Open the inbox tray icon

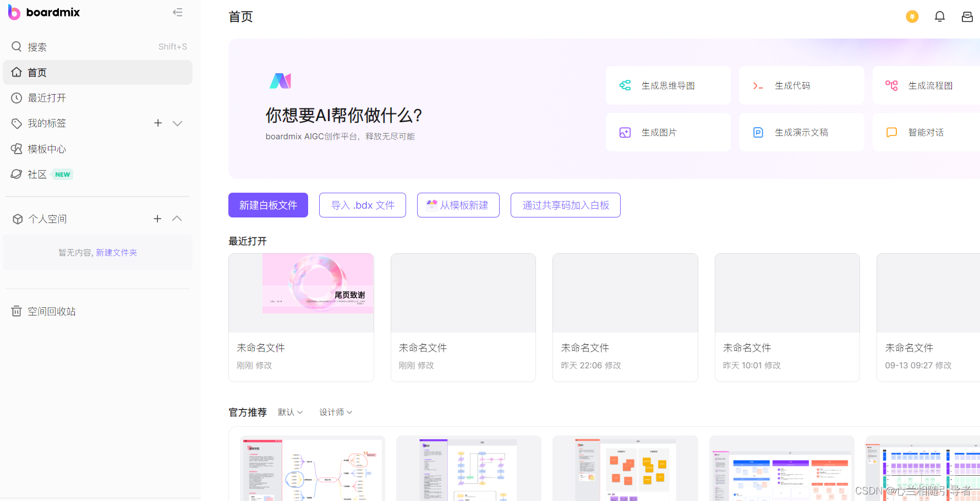pyautogui.click(x=967, y=17)
